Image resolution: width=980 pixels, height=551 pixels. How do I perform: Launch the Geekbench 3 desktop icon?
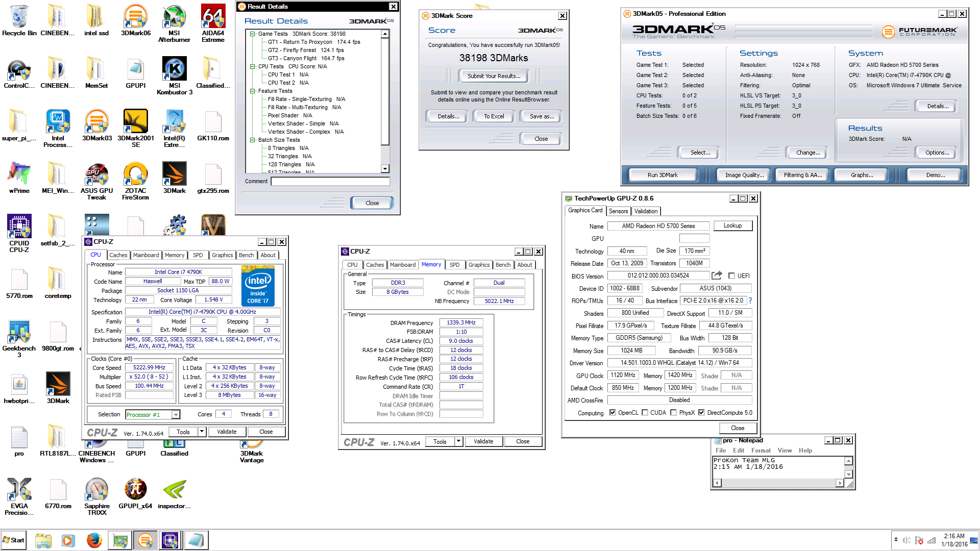[x=19, y=339]
